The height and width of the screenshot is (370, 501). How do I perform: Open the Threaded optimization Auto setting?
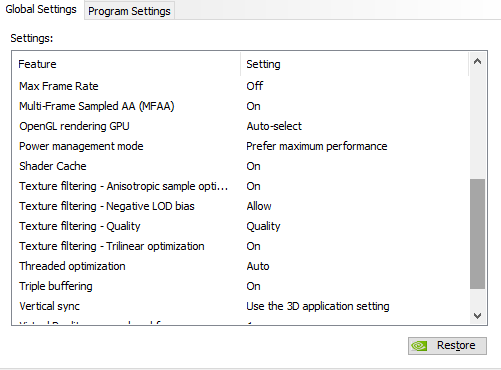[x=258, y=266]
